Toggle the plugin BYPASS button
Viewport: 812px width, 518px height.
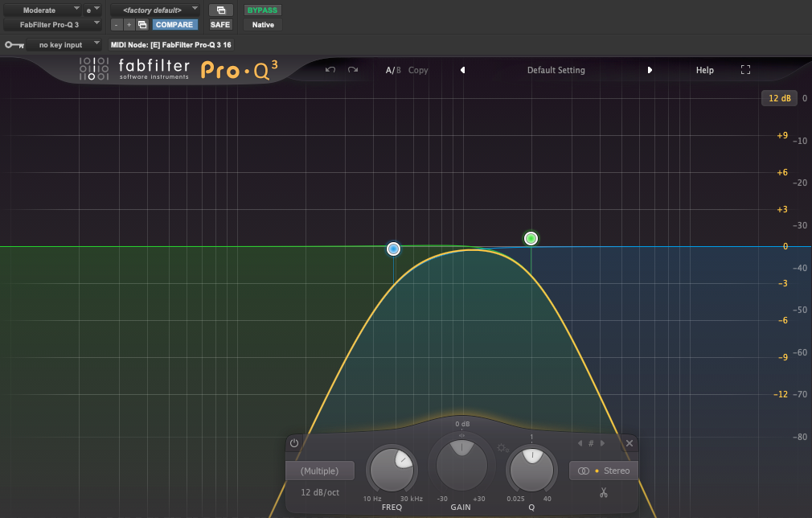tap(262, 10)
